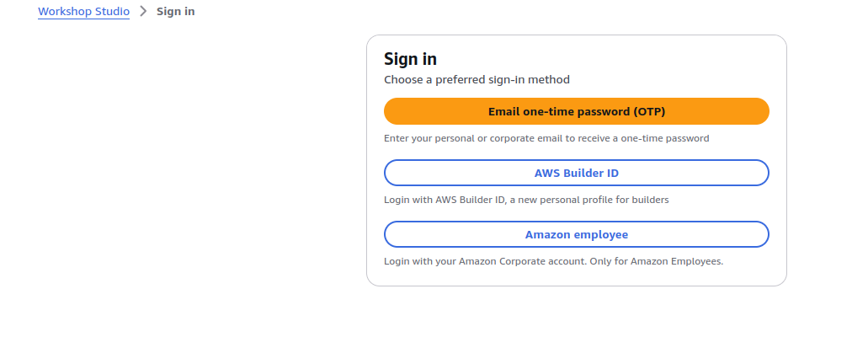
Task: Go back to Workshop Studio home
Action: click(x=83, y=12)
